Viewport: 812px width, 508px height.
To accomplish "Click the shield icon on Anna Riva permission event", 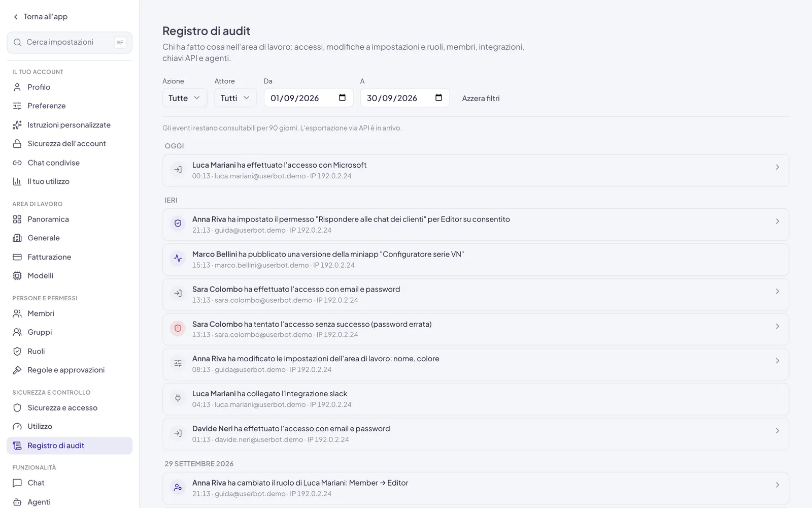I will click(x=178, y=223).
